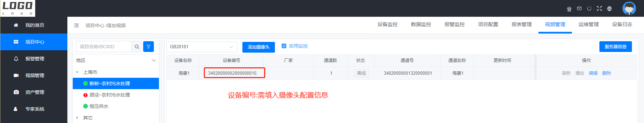The height and width of the screenshot is (123, 644).
Task: Collapse the 地区 region chevron
Action: (x=154, y=61)
